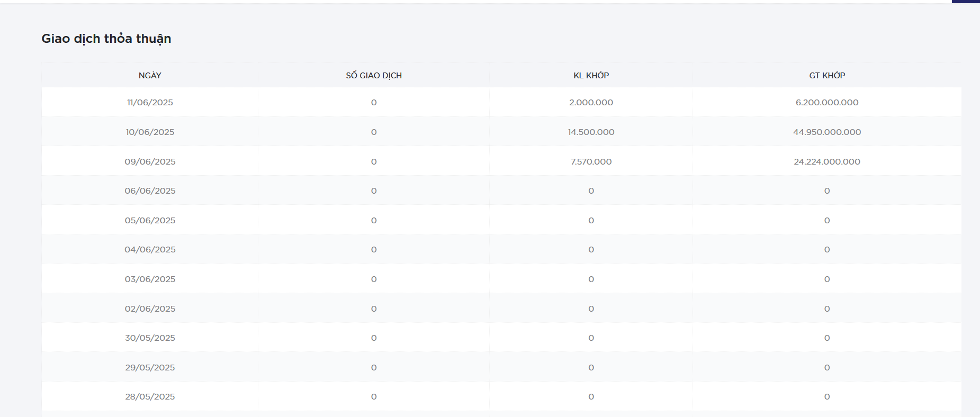Click the 14.500.000 matched volume value

coord(591,132)
